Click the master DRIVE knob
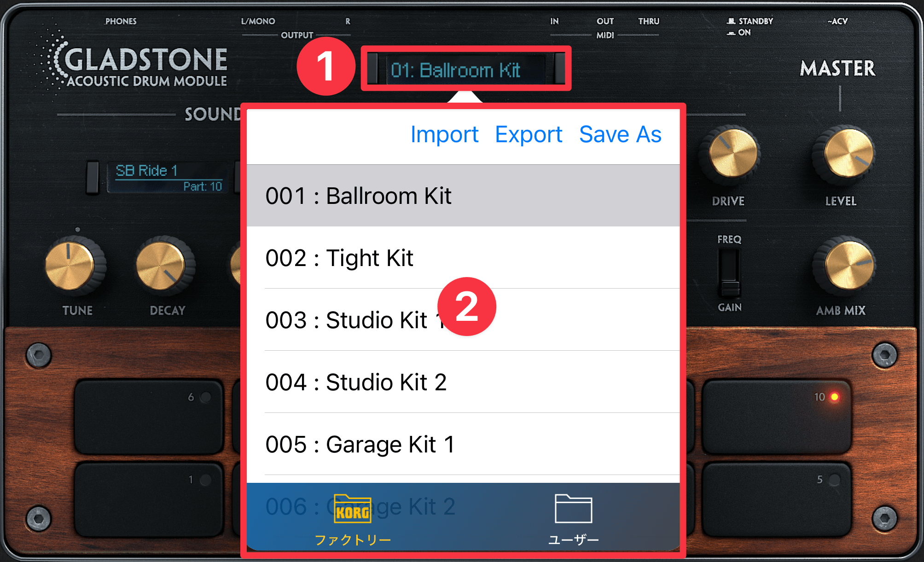This screenshot has height=562, width=924. [732, 153]
